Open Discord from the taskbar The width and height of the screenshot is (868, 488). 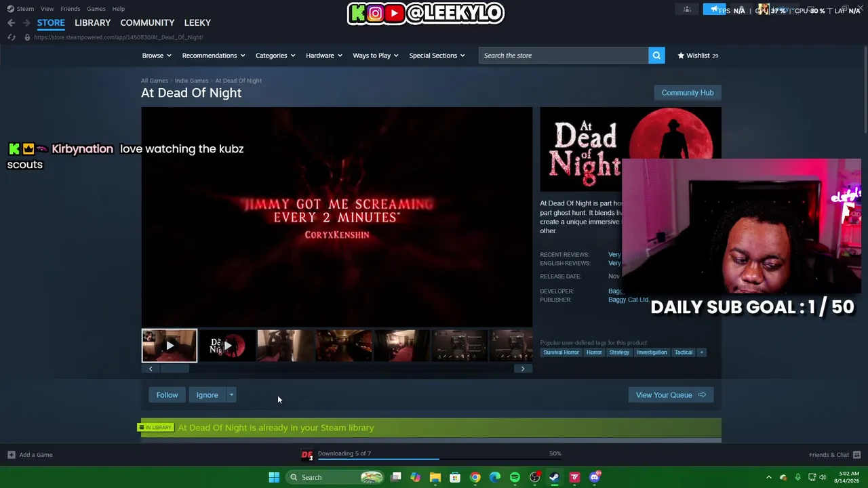tap(595, 477)
